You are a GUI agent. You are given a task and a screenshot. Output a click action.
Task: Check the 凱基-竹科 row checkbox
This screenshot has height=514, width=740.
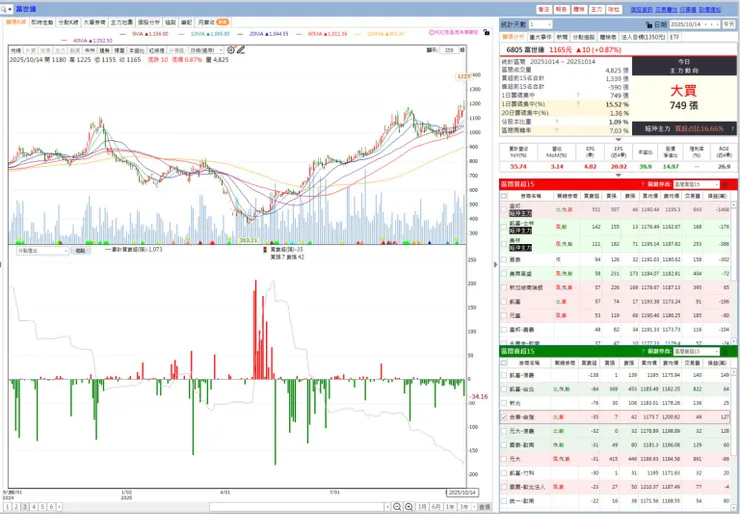[504, 473]
